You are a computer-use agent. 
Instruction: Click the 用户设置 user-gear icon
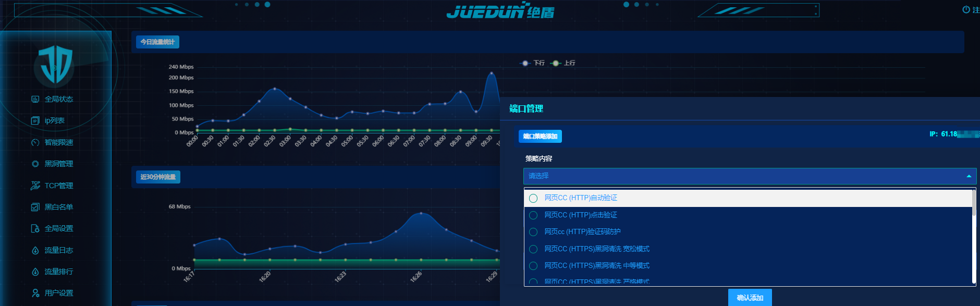pyautogui.click(x=35, y=293)
